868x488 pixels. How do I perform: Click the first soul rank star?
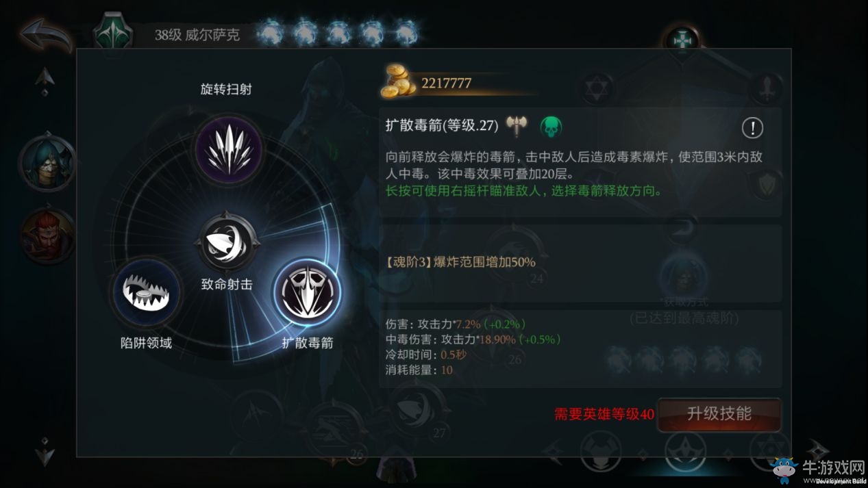pos(271,34)
